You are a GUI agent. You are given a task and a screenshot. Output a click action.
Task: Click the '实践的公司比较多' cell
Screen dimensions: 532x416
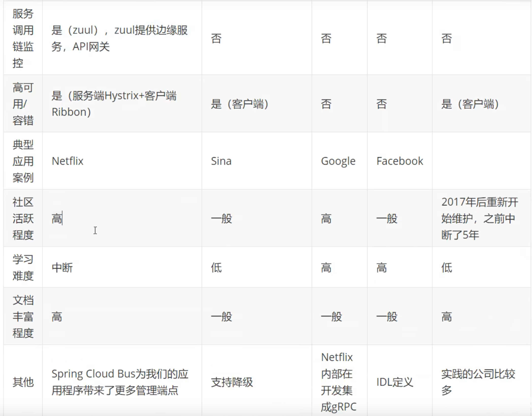[x=478, y=382]
